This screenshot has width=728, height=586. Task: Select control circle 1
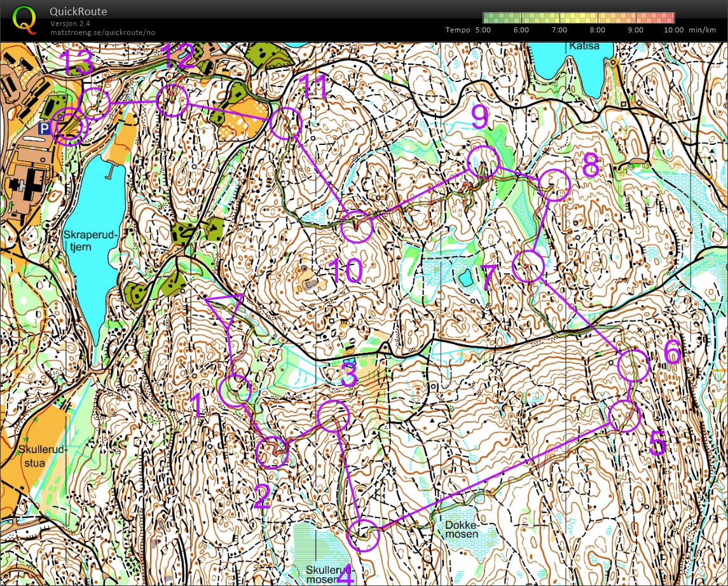pos(235,391)
